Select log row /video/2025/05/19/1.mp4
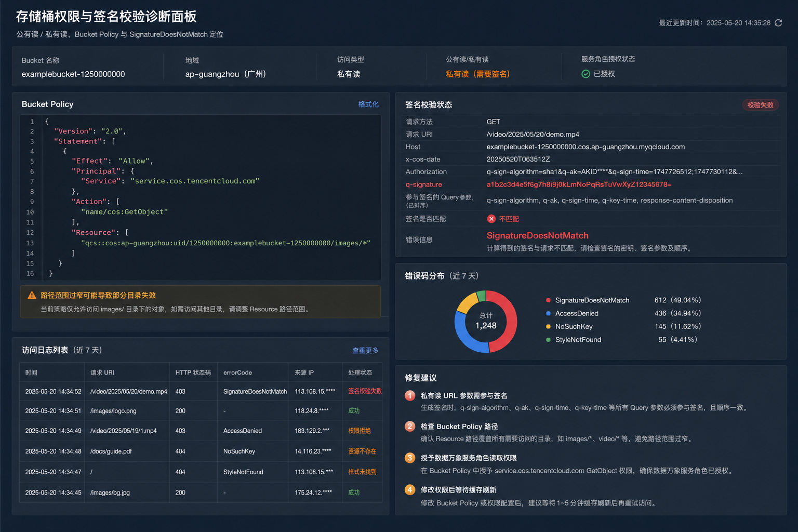798x532 pixels. (x=201, y=431)
